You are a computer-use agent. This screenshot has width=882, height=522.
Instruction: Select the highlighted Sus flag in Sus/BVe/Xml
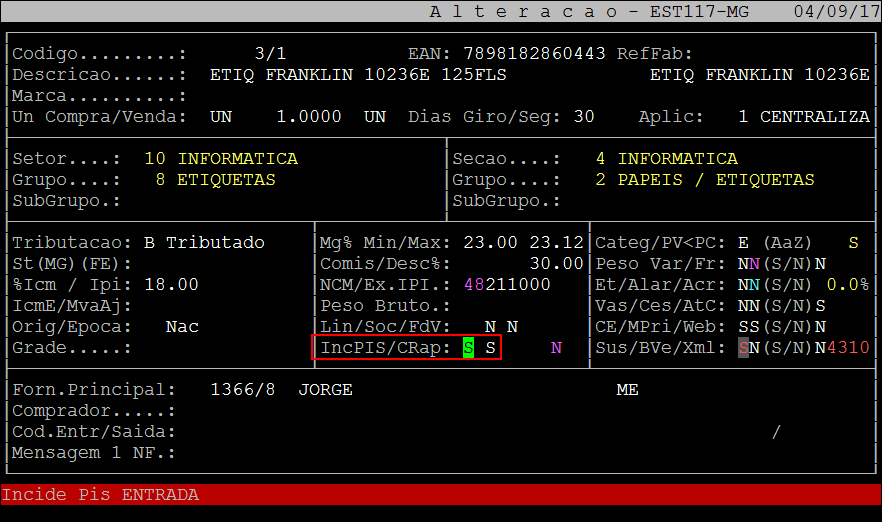coord(742,348)
